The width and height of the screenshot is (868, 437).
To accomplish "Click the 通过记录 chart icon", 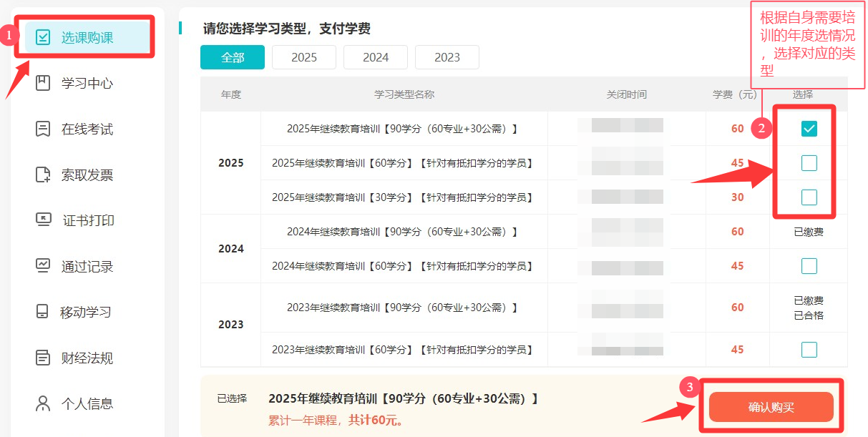I will coord(43,266).
